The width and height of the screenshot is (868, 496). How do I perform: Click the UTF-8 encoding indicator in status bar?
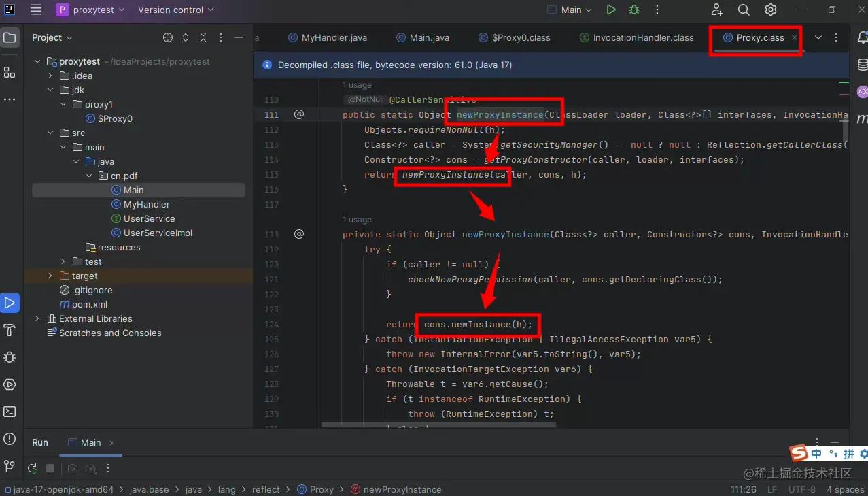[x=801, y=489]
